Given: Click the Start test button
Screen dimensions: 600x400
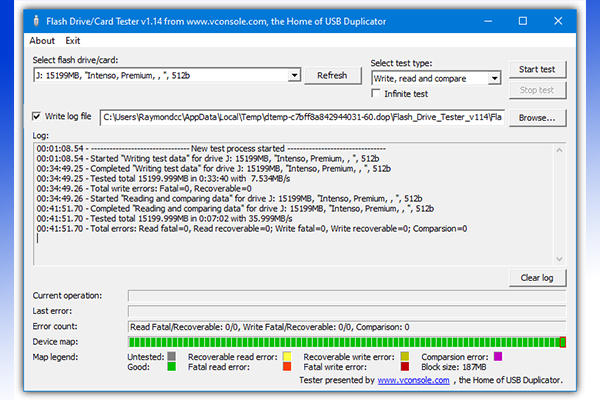Looking at the screenshot, I should 538,70.
